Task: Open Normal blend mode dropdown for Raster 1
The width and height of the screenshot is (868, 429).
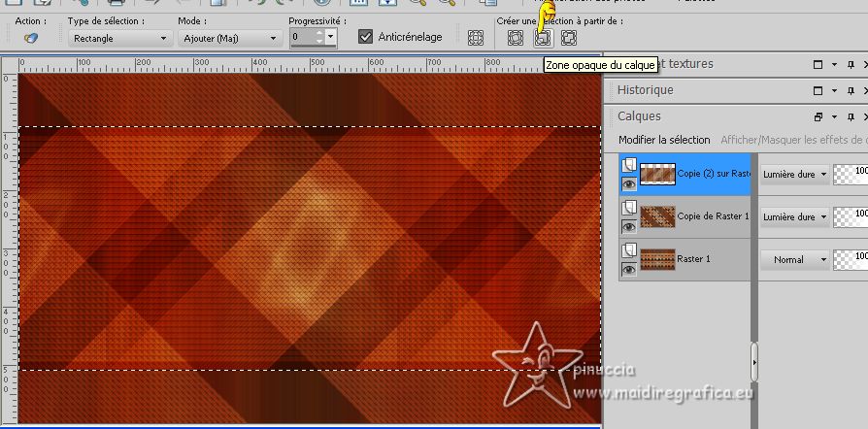Action: (x=794, y=259)
